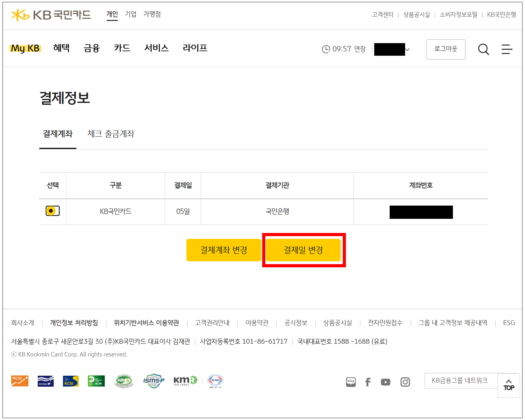The height and width of the screenshot is (420, 525).
Task: Open the hamburger menu icon
Action: click(506, 49)
